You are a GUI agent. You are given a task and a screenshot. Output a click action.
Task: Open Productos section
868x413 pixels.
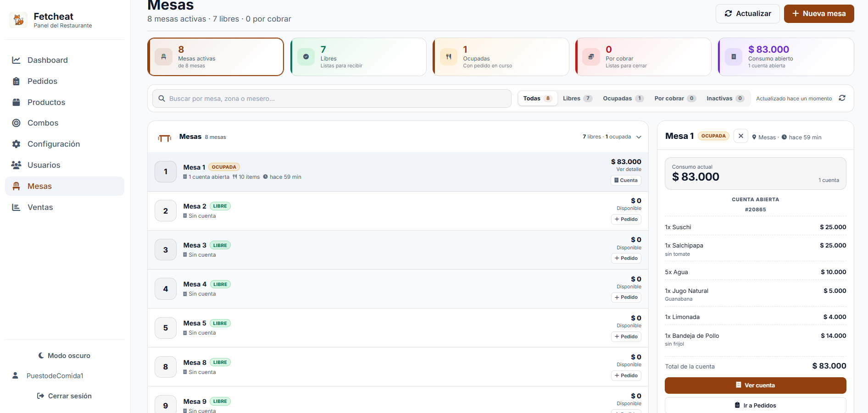coord(65,102)
